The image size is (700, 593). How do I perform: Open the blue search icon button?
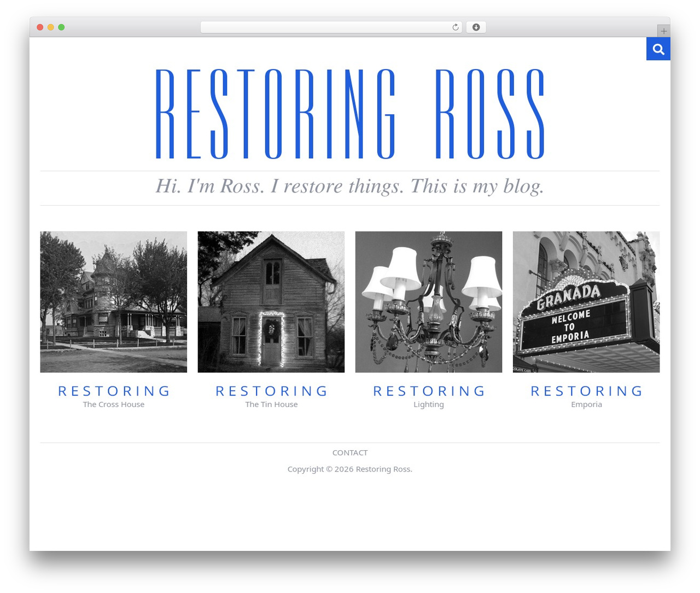click(658, 49)
